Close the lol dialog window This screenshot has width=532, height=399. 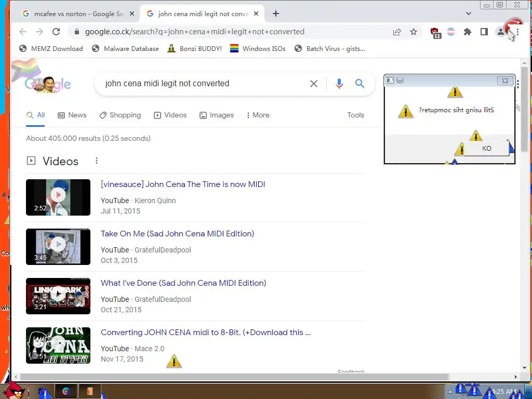coord(505,81)
